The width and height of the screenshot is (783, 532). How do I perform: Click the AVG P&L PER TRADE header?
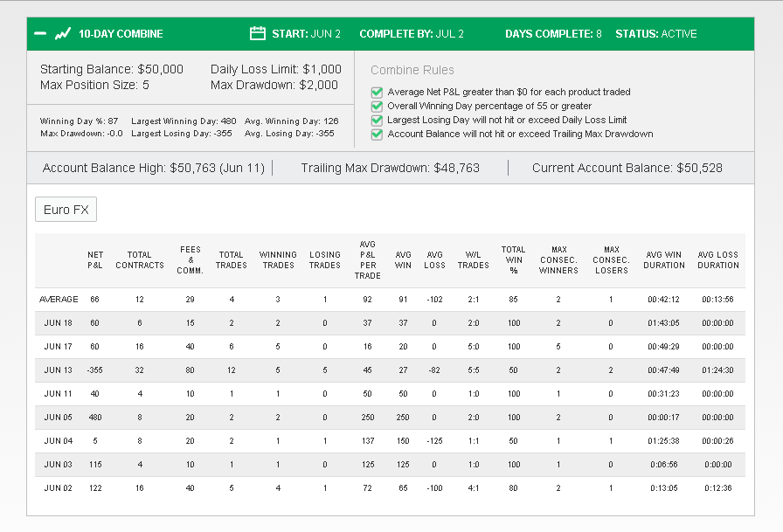point(368,260)
